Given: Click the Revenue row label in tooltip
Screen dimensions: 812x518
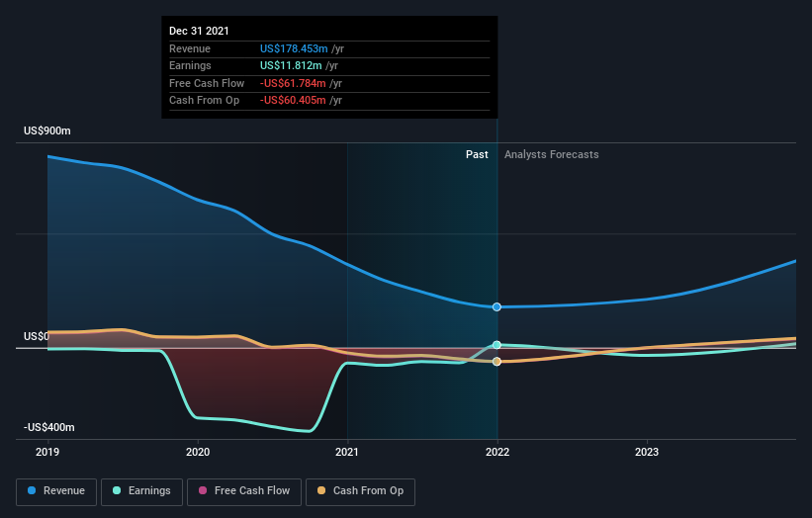Looking at the screenshot, I should point(190,48).
